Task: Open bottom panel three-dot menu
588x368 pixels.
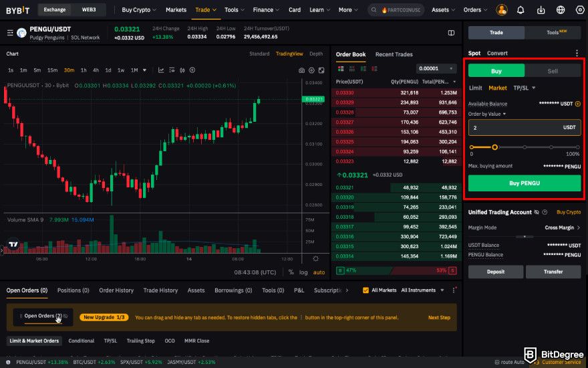Action: point(454,290)
